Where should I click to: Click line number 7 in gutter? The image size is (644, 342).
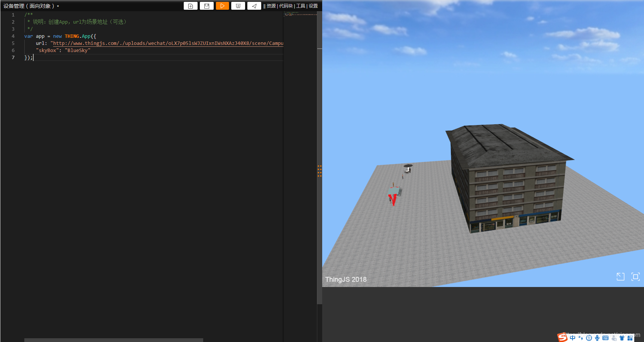click(13, 58)
